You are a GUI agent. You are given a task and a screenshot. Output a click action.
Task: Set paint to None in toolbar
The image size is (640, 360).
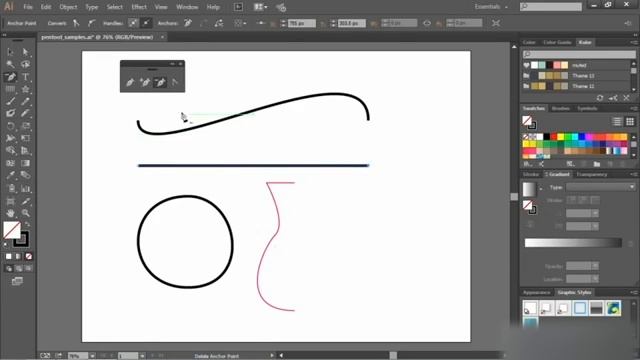click(x=29, y=256)
